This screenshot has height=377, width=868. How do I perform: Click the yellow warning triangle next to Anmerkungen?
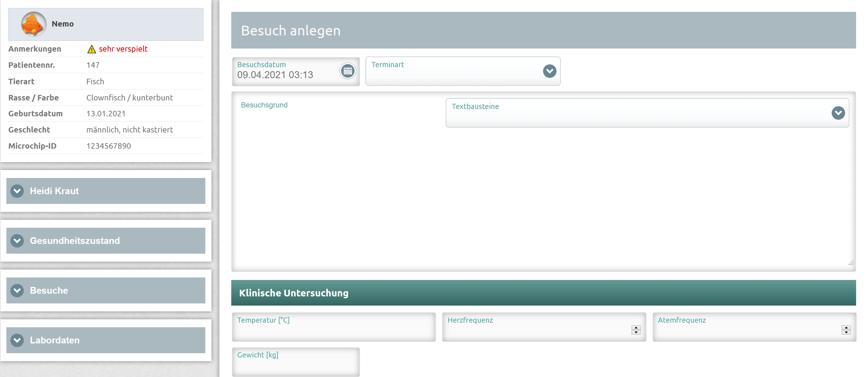[x=91, y=49]
